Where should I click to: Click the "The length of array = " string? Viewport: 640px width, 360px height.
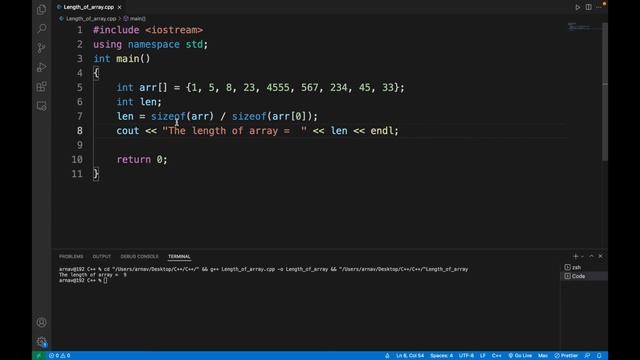234,131
